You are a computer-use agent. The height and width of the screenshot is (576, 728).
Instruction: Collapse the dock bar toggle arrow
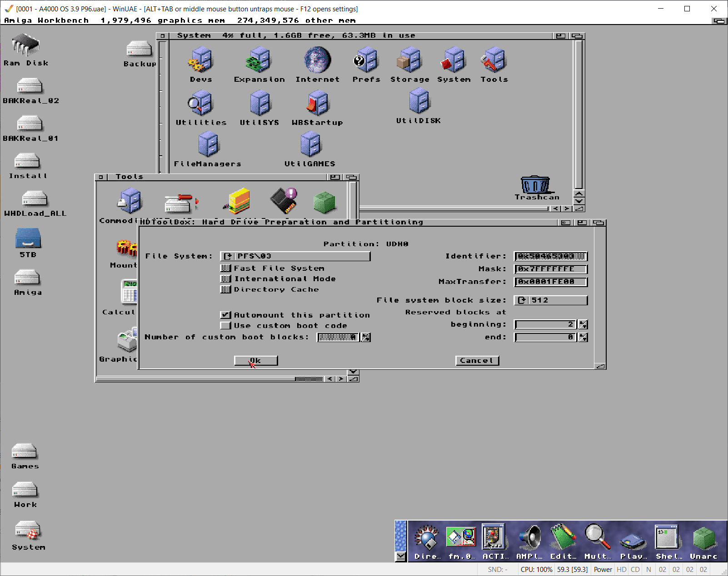[400, 556]
